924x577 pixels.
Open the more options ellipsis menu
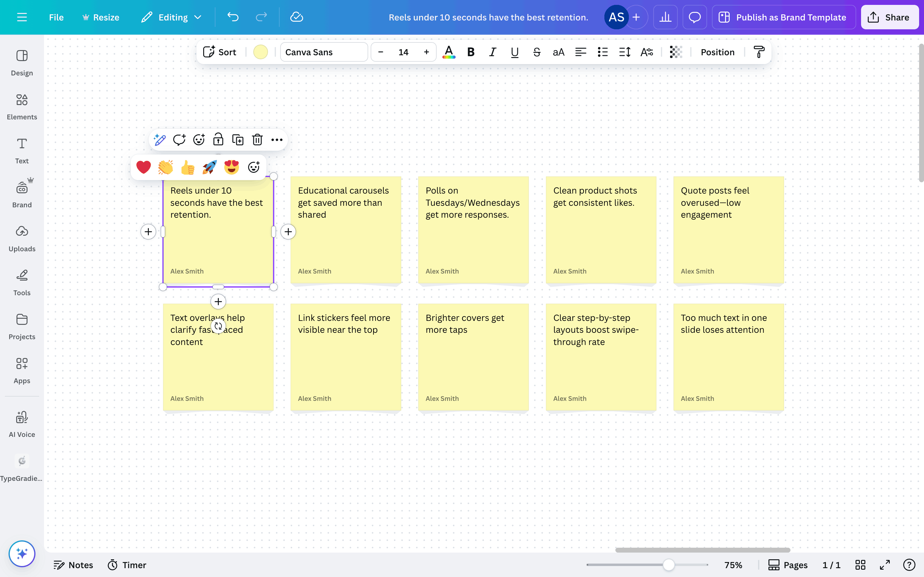coord(277,140)
